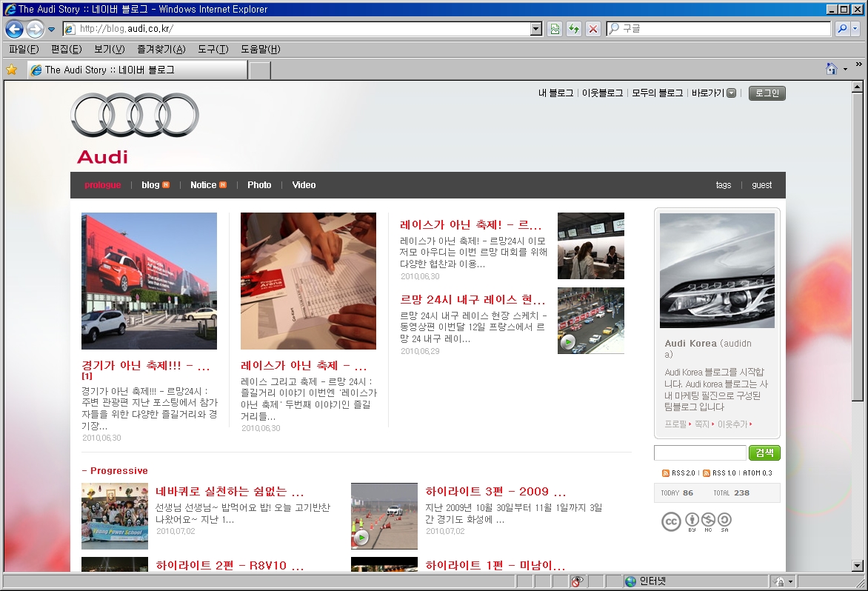Open the 이웃블로그 link
This screenshot has height=591, width=868.
coord(602,93)
